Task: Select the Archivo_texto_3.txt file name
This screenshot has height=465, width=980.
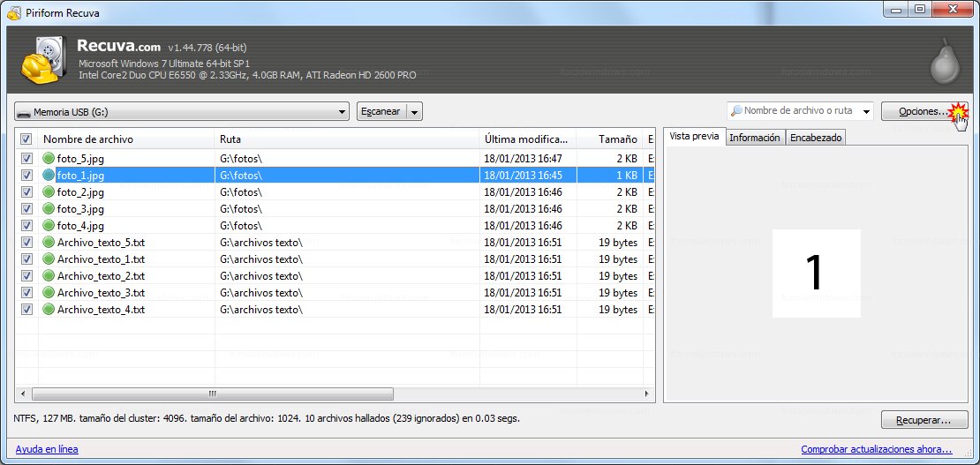Action: [102, 293]
